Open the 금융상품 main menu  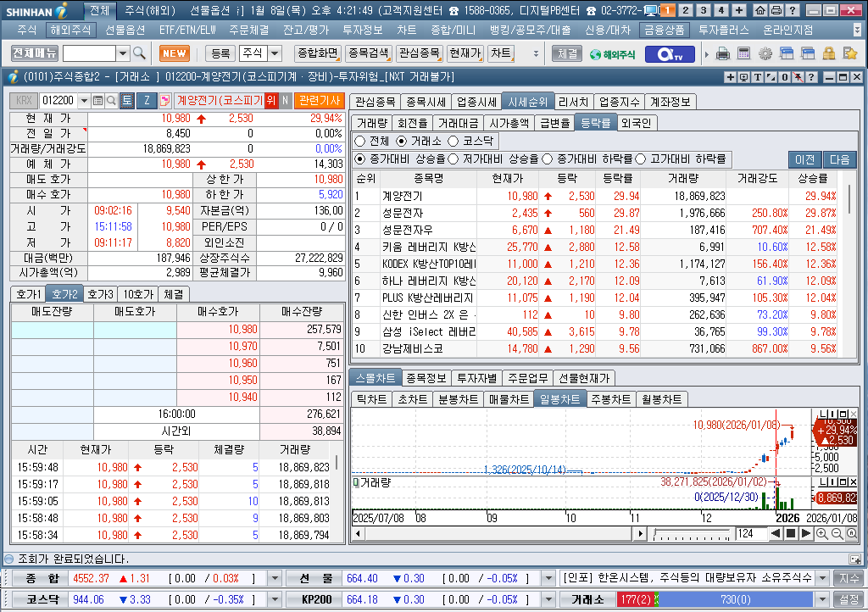[x=665, y=30]
